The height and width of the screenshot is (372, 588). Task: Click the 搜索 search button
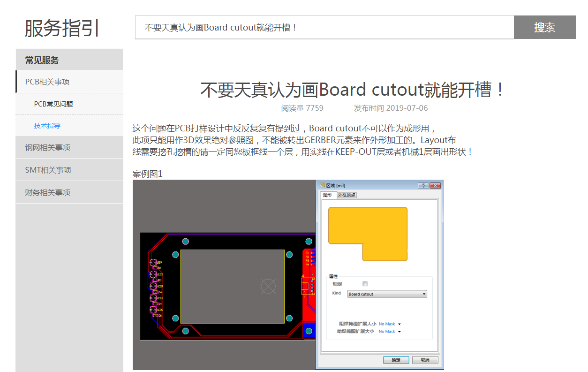coord(544,27)
